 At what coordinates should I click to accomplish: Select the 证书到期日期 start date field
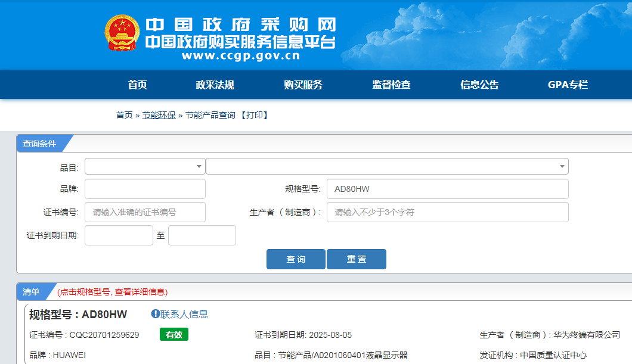[x=119, y=235]
